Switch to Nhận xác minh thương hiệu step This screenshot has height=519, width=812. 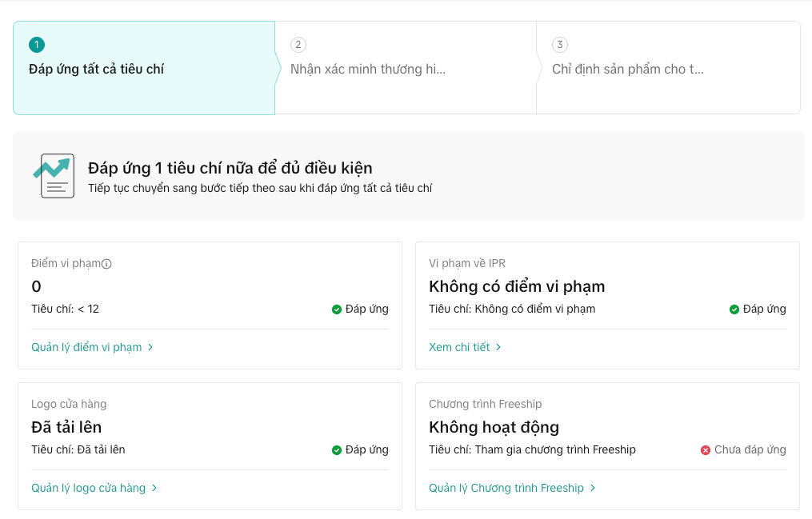[368, 70]
